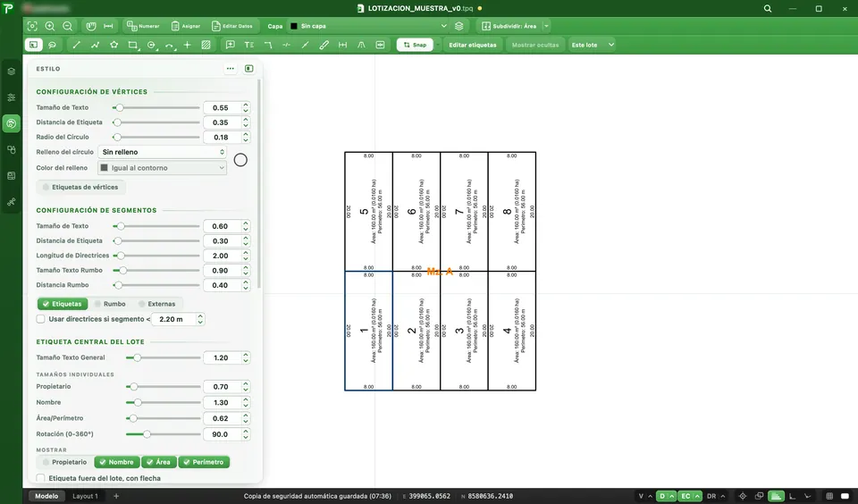Click the dock panel icon in Estilo header
The height and width of the screenshot is (504, 858).
(x=249, y=69)
